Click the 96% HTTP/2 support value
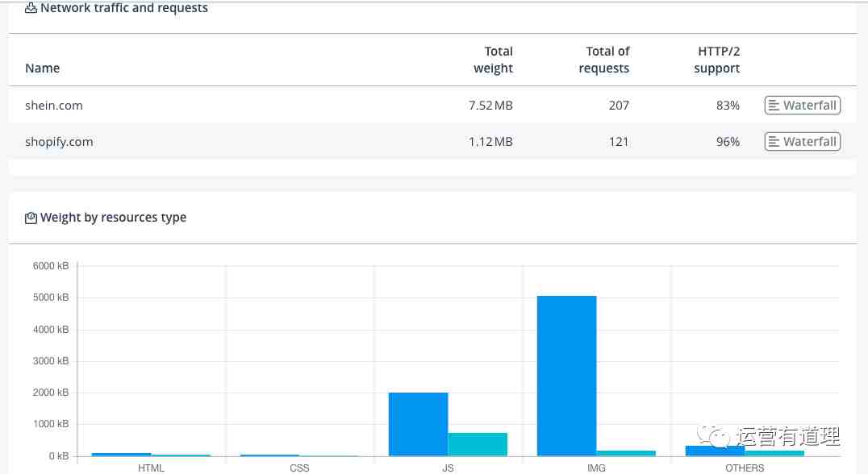Viewport: 868px width, 474px height. click(728, 142)
